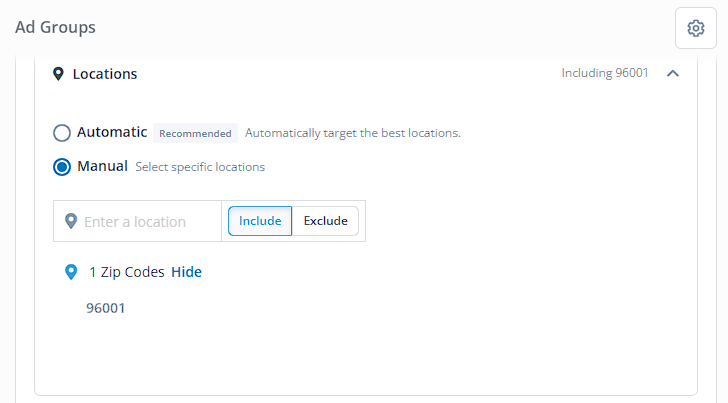728x403 pixels.
Task: Select the Manual radio button
Action: pos(62,167)
